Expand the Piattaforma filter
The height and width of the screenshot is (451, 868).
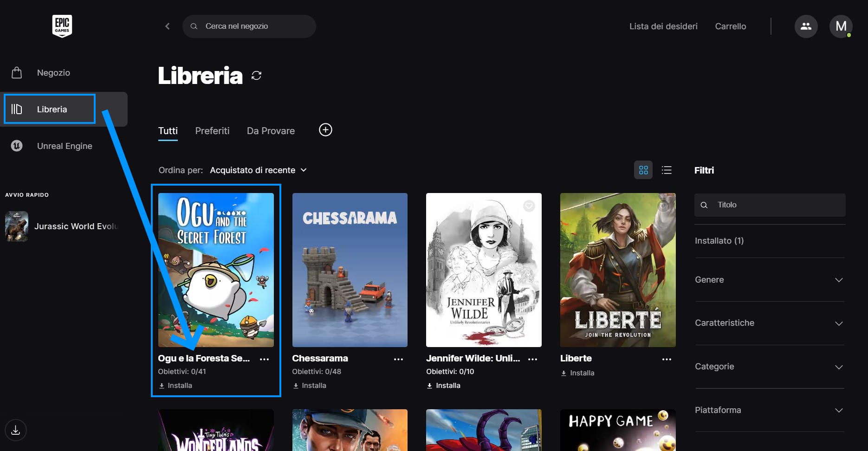769,410
